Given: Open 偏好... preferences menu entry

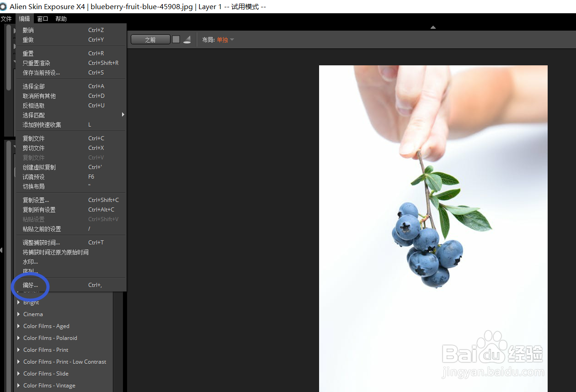Looking at the screenshot, I should 71,285.
